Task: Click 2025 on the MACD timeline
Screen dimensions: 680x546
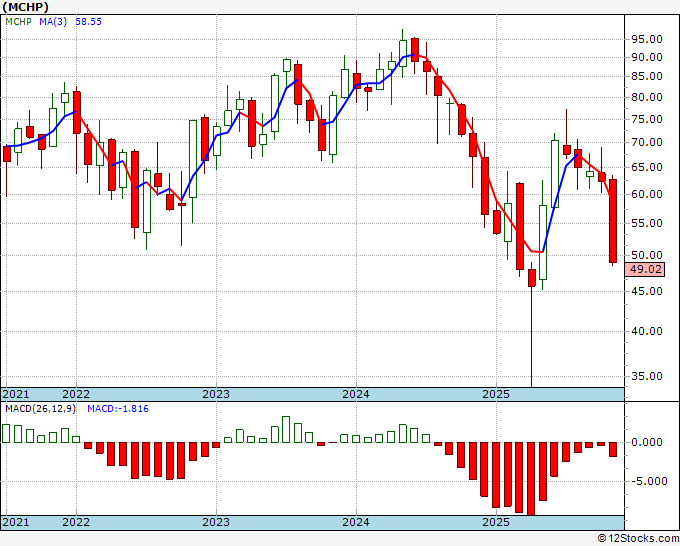Action: 496,522
